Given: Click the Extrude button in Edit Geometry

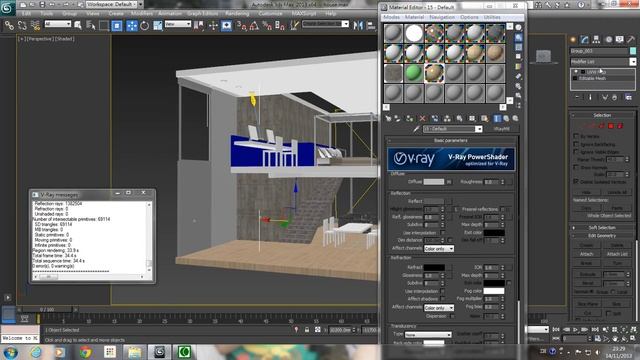Looking at the screenshot, I should pos(587,274).
